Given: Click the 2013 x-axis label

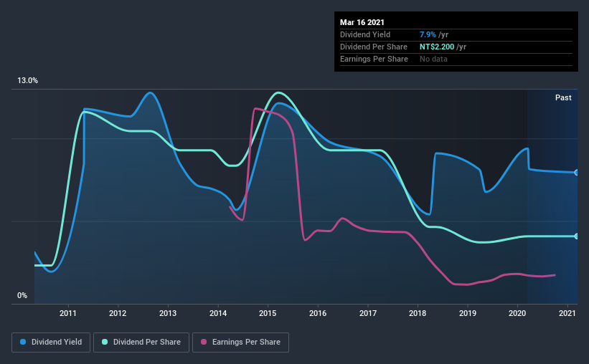Looking at the screenshot, I should pos(168,313).
